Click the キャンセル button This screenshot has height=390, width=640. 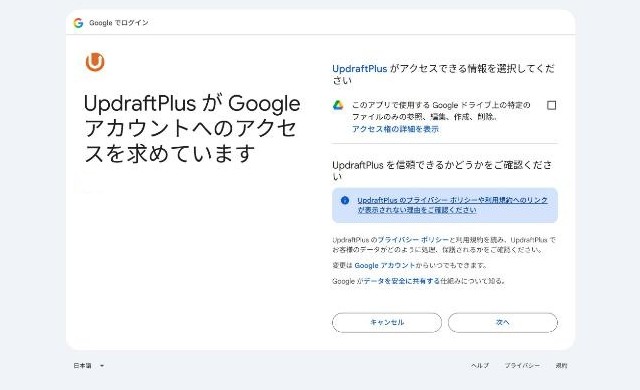pos(387,322)
